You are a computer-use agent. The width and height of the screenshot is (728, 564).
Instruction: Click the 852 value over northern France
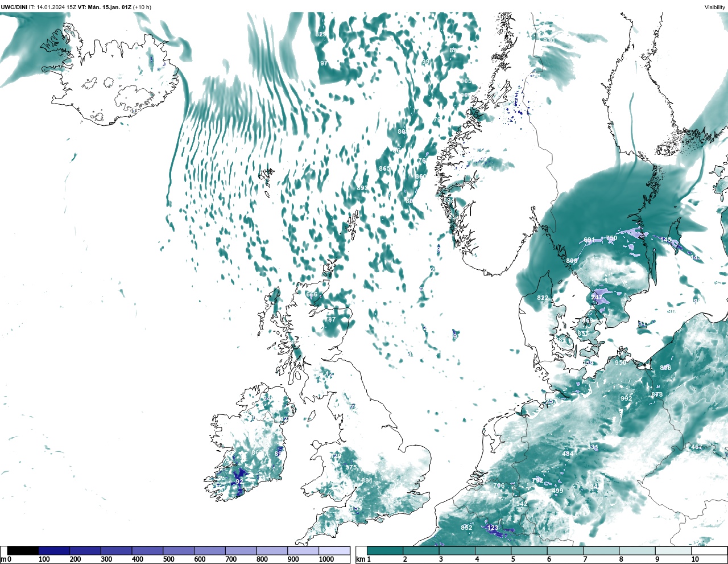[466, 528]
